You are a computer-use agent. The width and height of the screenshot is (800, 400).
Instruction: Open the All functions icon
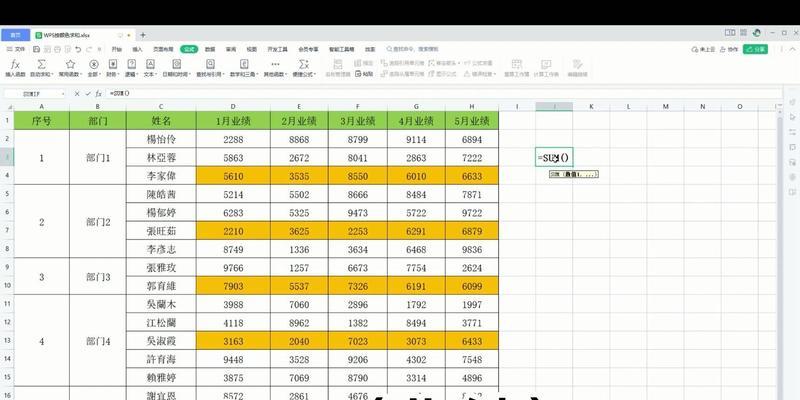click(x=93, y=64)
